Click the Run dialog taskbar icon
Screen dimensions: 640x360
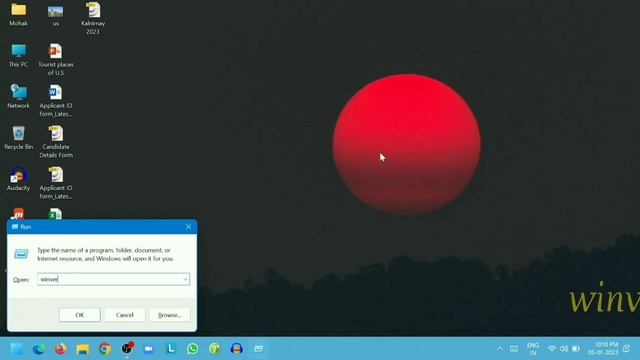259,349
